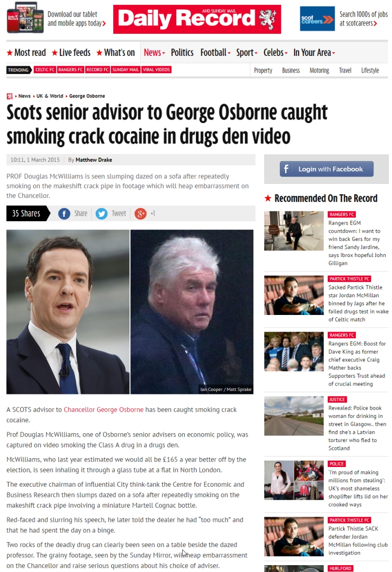392x572 pixels.
Task: Click the scotcareers logo icon
Action: tap(318, 19)
